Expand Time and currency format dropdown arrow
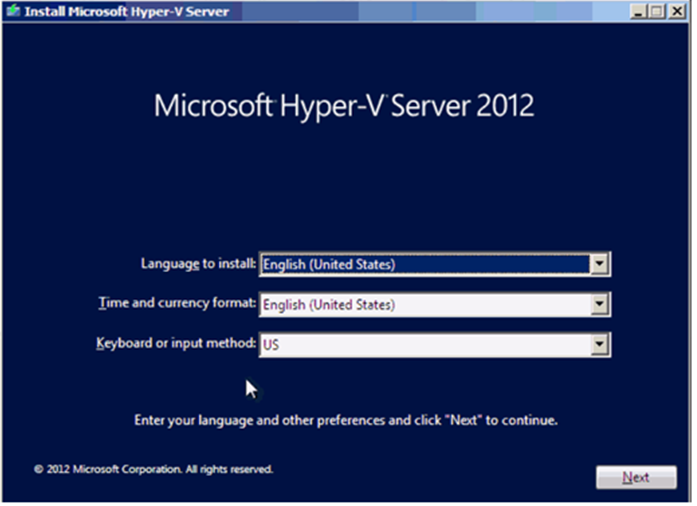 coord(599,305)
